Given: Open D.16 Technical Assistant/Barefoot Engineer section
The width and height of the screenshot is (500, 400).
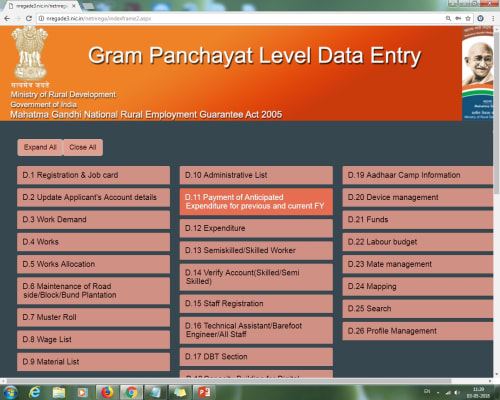Looking at the screenshot, I should click(256, 330).
